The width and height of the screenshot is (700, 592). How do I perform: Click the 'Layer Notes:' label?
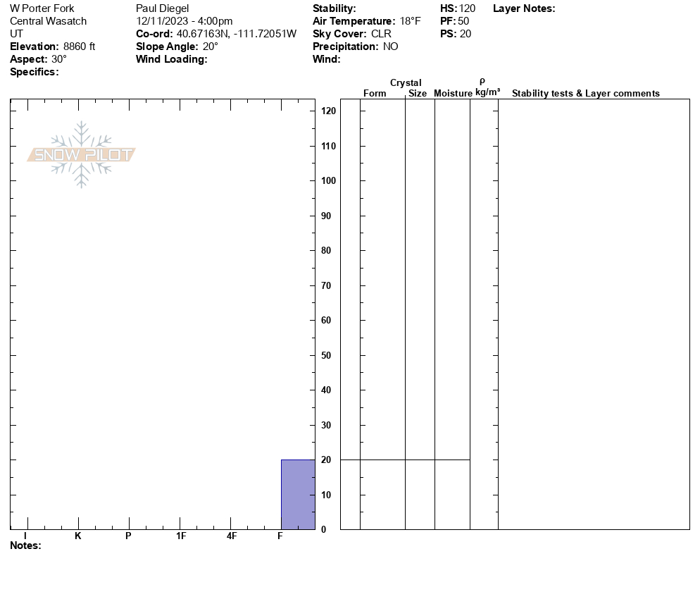(524, 8)
